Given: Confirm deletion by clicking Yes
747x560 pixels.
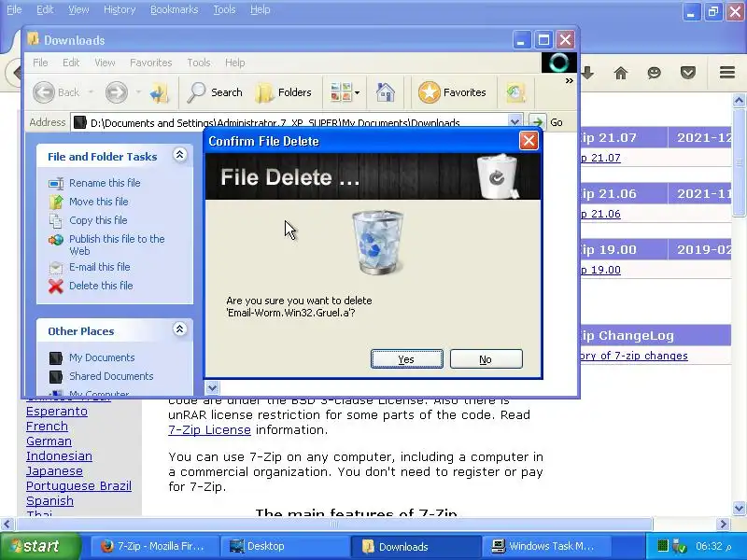Looking at the screenshot, I should [x=407, y=359].
